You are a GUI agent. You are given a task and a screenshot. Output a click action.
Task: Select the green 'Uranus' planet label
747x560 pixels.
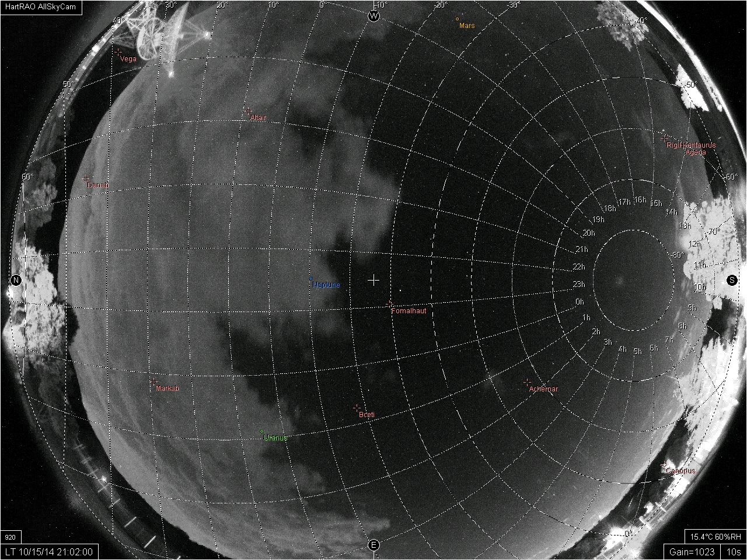click(275, 438)
